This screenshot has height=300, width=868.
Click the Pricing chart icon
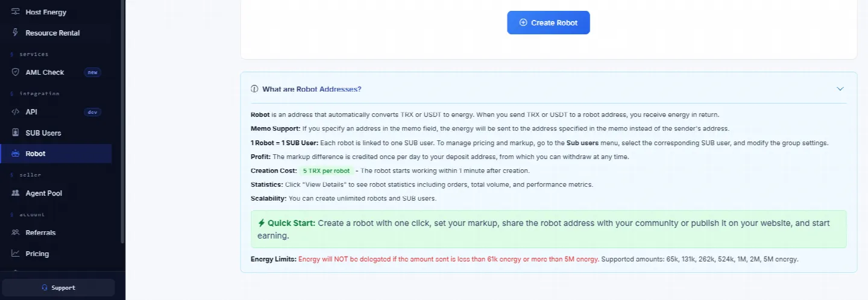pos(16,254)
